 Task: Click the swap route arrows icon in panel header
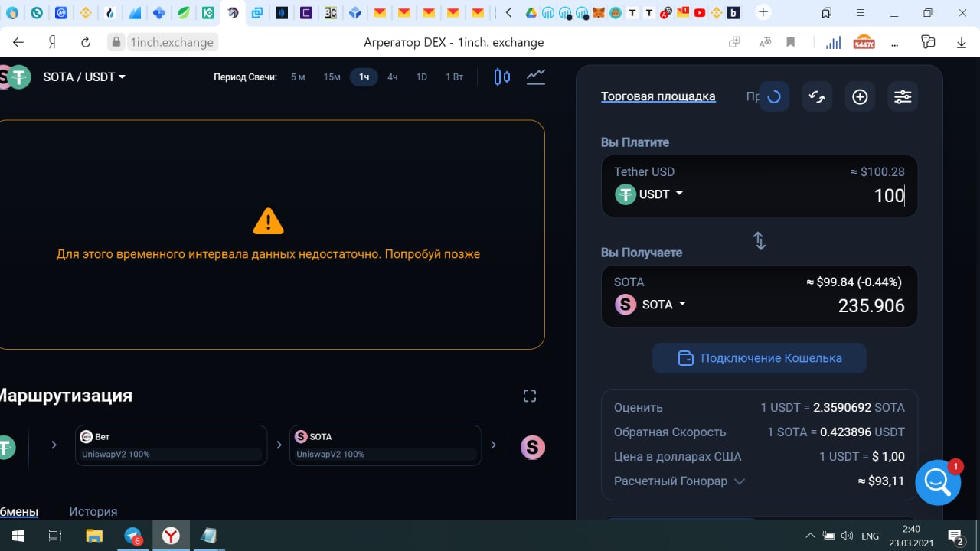[x=817, y=97]
